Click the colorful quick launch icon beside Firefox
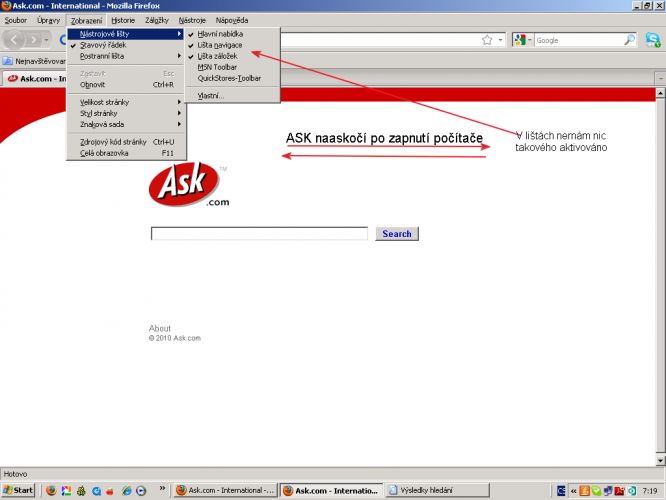The image size is (666, 500). point(66,491)
